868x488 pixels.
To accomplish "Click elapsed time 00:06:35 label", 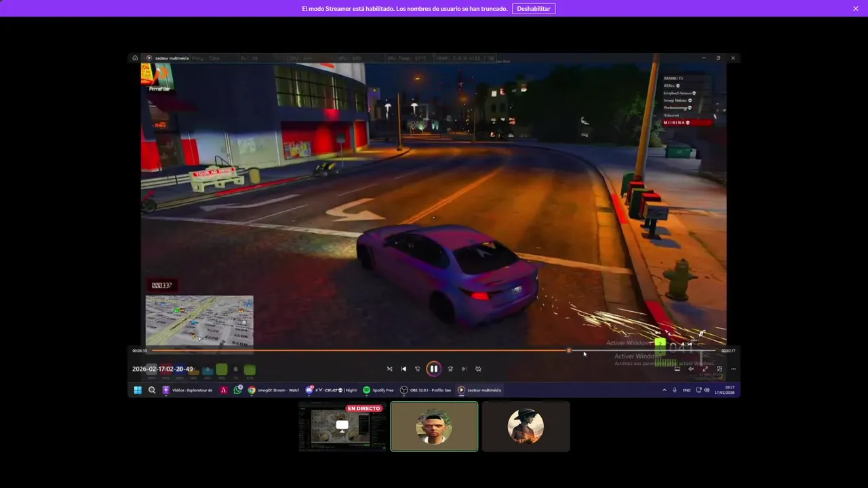I will [x=140, y=350].
